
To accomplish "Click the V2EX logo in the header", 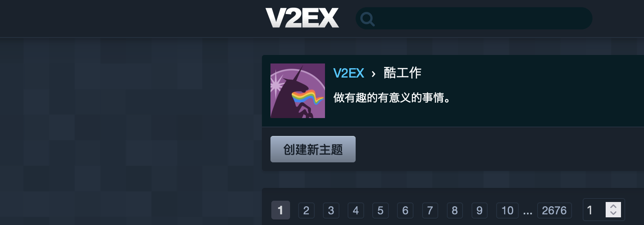I will [x=302, y=18].
